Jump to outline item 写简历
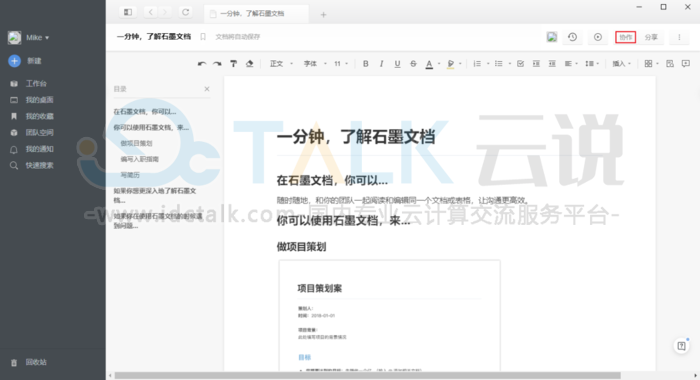 (x=130, y=175)
